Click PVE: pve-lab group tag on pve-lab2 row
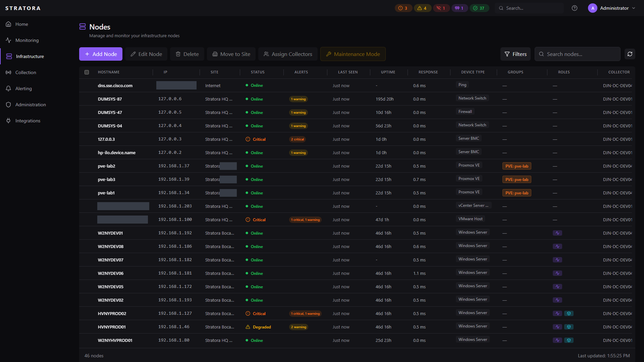Screen dimensions: 644x362 click(517, 166)
